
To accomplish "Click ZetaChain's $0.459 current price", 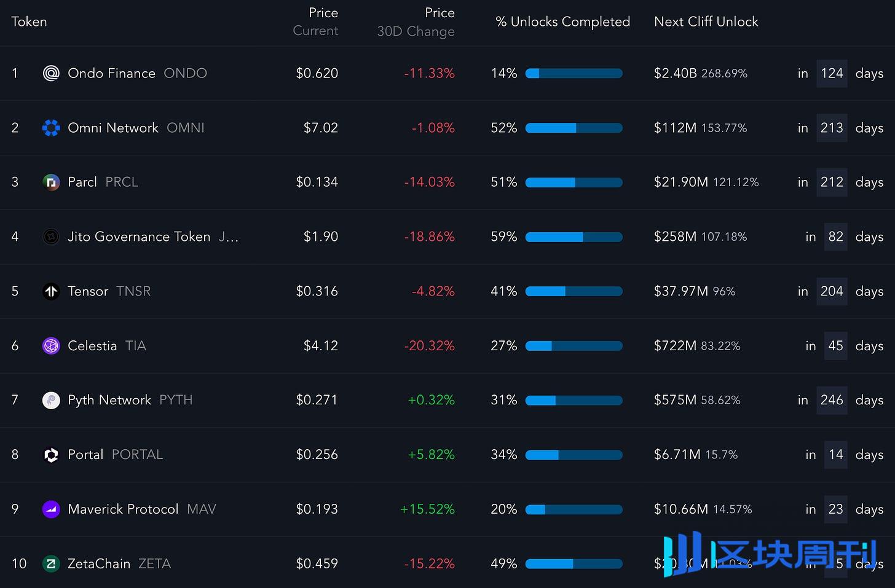I will click(x=317, y=563).
